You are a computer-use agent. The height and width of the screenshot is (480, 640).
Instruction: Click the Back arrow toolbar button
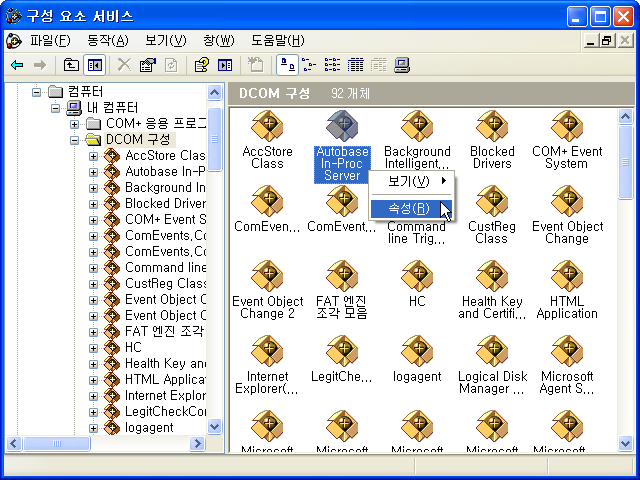tap(17, 65)
